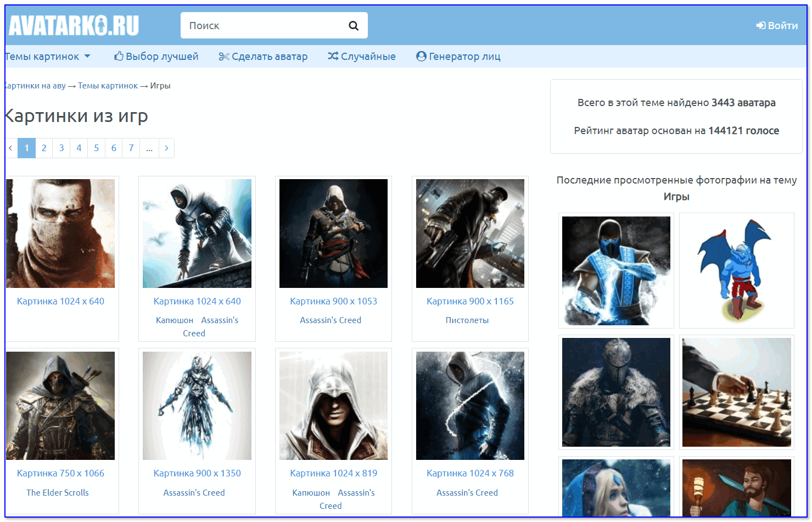Select page 2 in pagination
This screenshot has height=522, width=812.
[x=44, y=148]
